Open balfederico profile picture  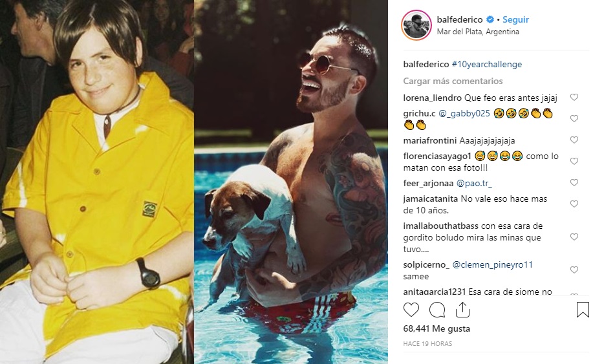(x=416, y=25)
